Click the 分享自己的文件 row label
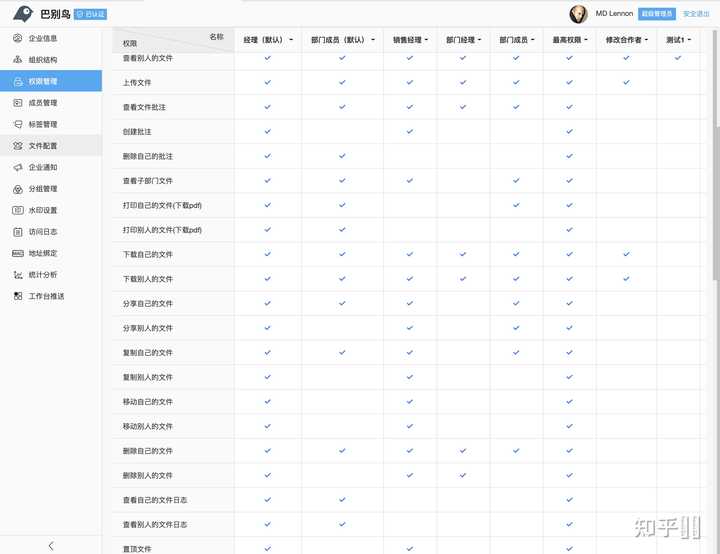This screenshot has height=554, width=720. (147, 304)
